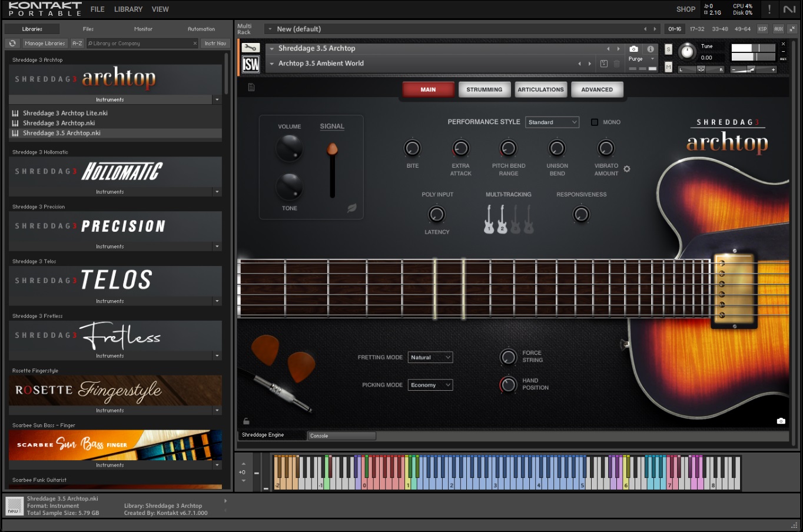Image resolution: width=803 pixels, height=532 pixels.
Task: Open the Performance Style dropdown
Action: click(552, 122)
